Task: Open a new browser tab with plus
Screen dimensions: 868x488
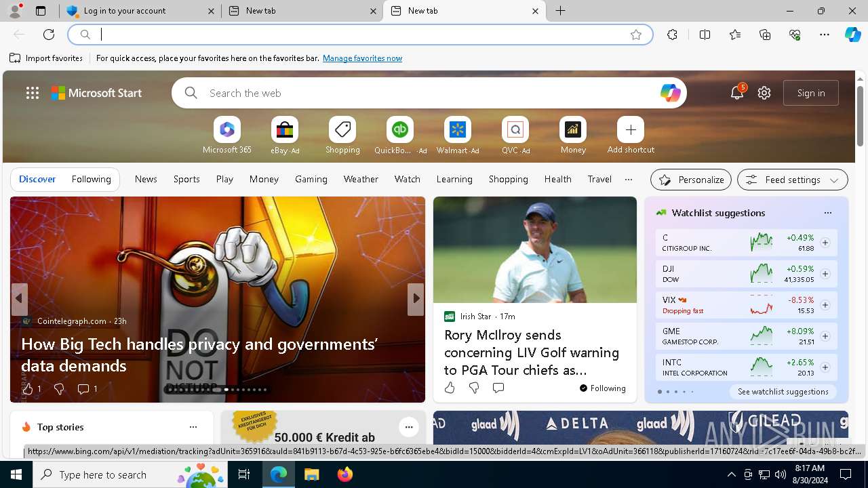Action: pos(561,11)
